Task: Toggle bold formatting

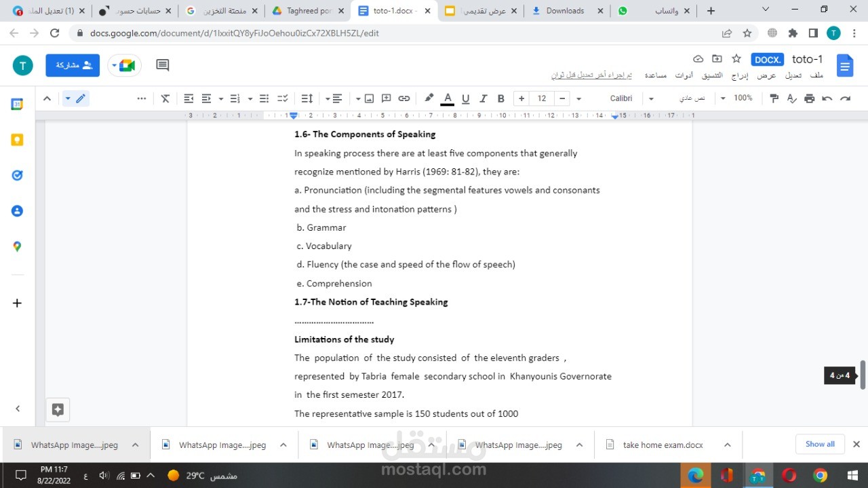Action: click(x=501, y=98)
